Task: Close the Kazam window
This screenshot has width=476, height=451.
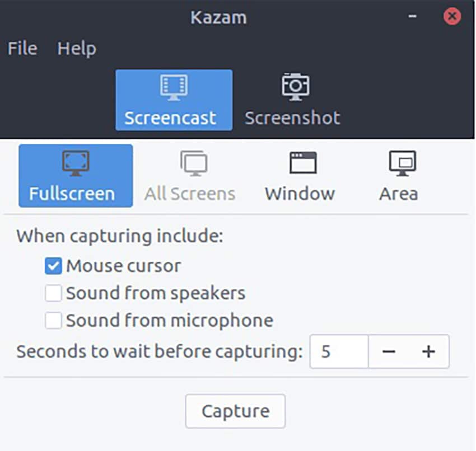Action: point(451,16)
